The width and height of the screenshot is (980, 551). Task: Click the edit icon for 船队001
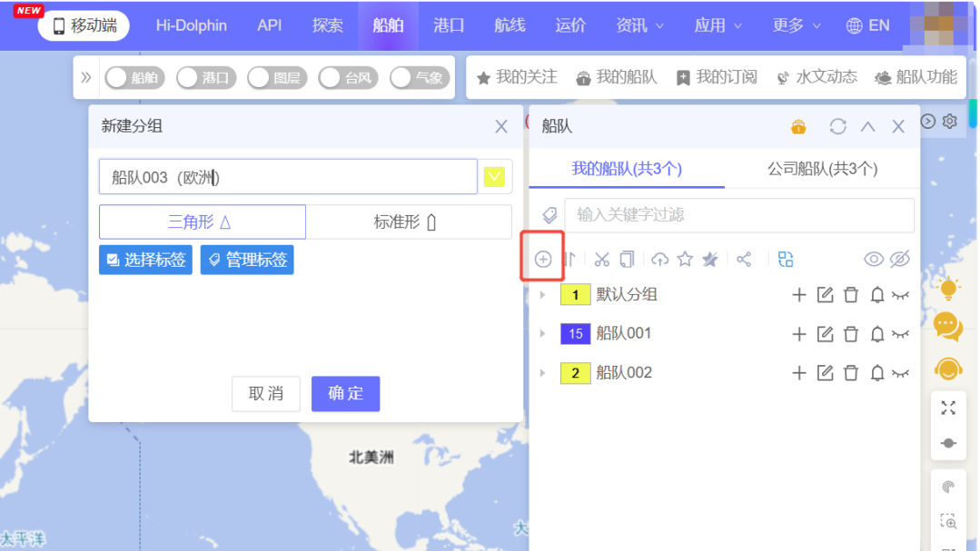point(825,334)
